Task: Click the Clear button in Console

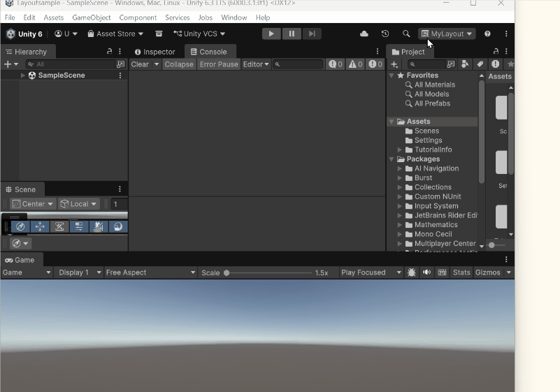Action: tap(140, 64)
